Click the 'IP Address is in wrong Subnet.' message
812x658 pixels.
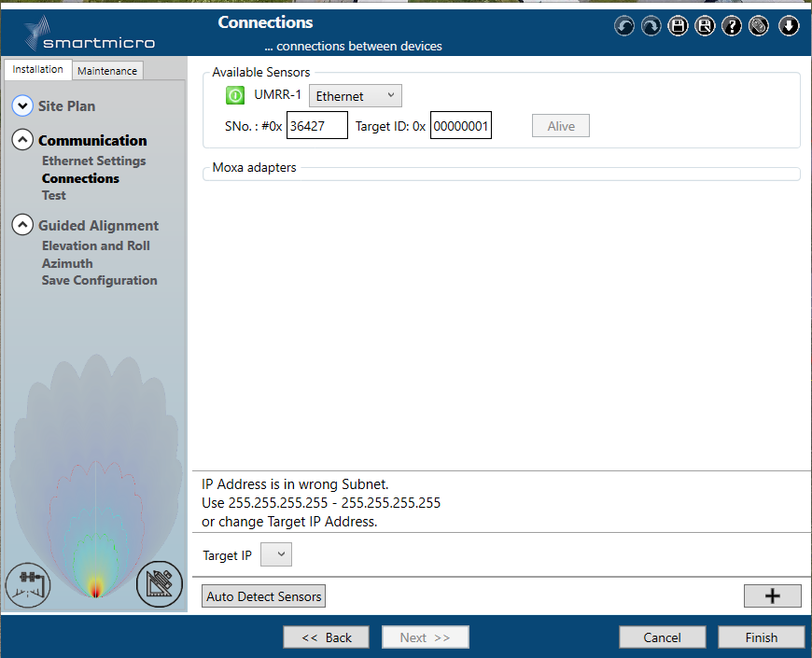[295, 484]
